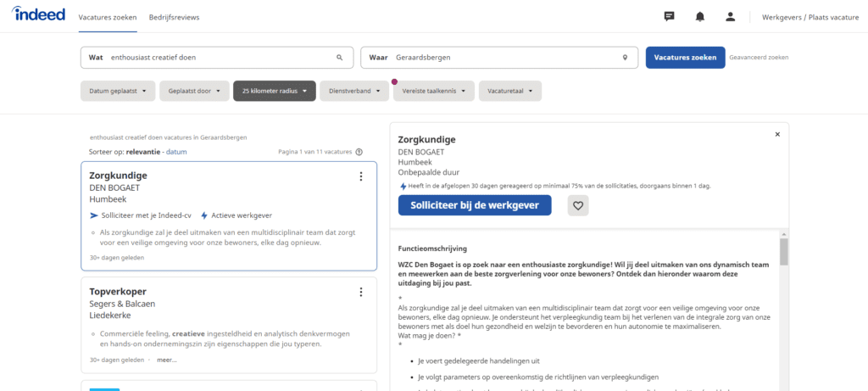Focus the Wat search input
This screenshot has width=868, height=391.
[217, 58]
